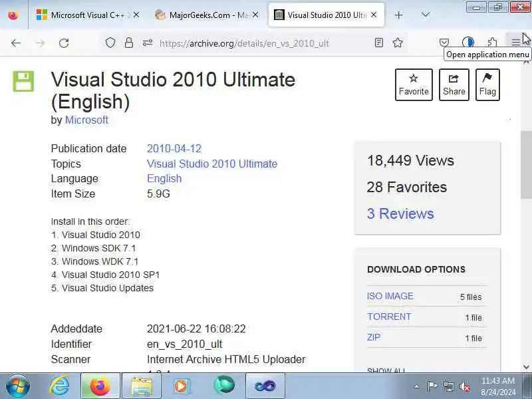Select Visual Studio 2010 Ultimate tab
Screen dimensions: 532x399
coord(327,15)
